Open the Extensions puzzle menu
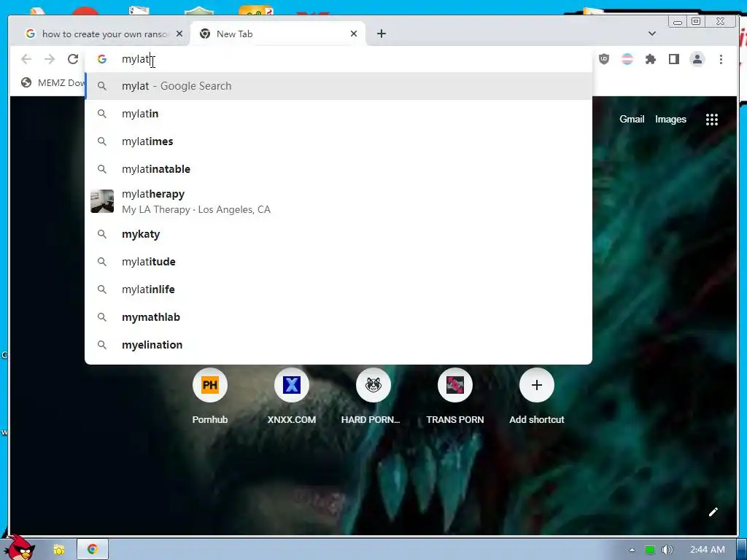 coord(650,59)
